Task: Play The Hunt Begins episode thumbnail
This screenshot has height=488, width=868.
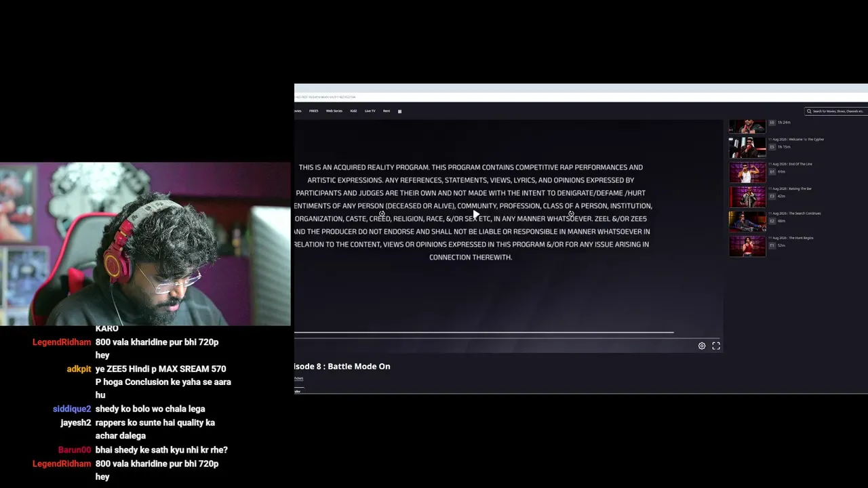Action: click(747, 246)
